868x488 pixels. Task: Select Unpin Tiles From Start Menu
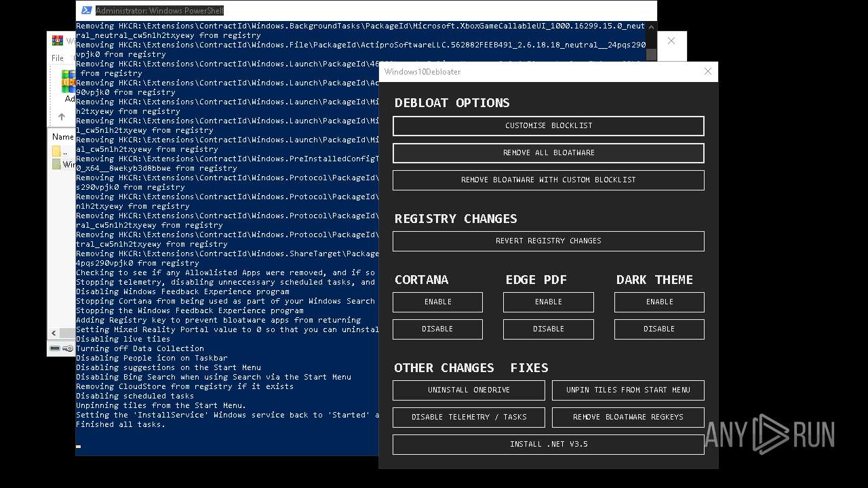tap(628, 390)
